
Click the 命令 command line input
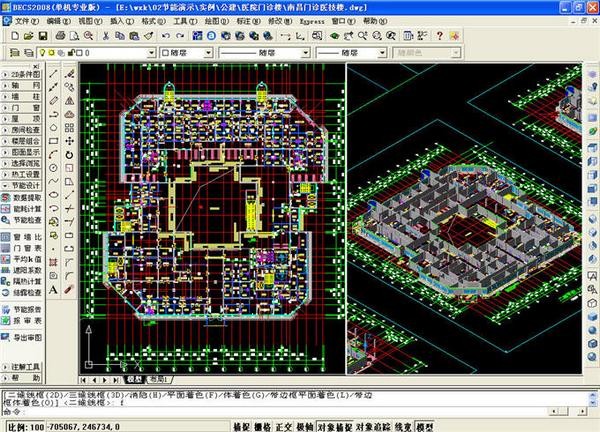[276, 412]
